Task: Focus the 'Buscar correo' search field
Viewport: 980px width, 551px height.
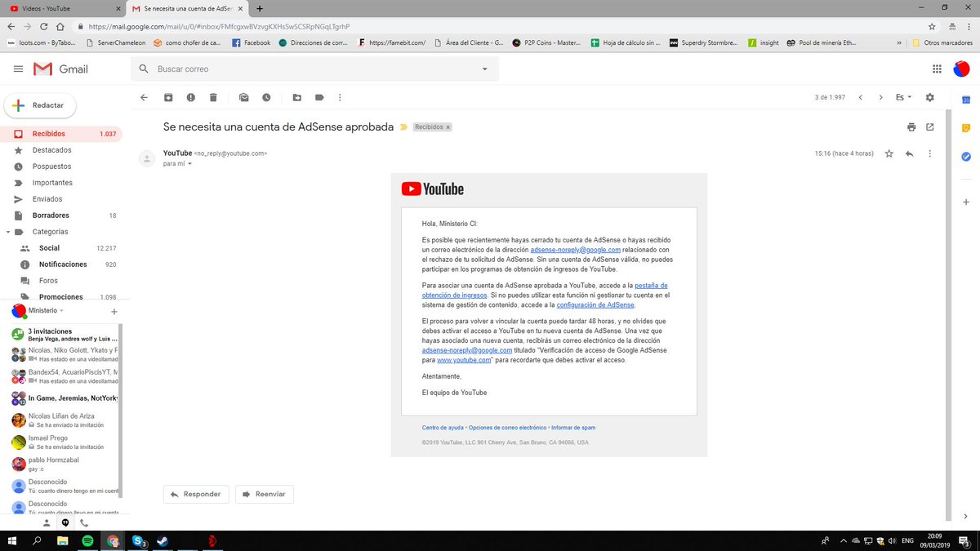Action: coord(314,69)
